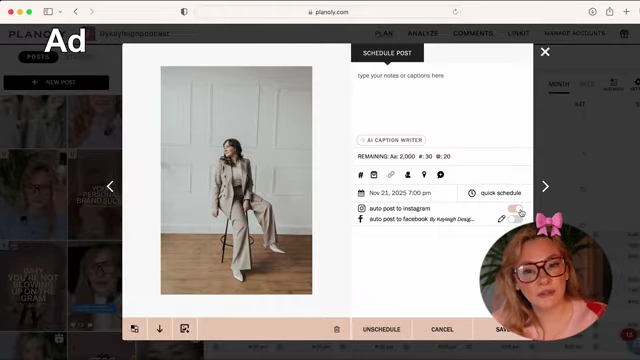Go to the previous post arrow

(x=110, y=187)
